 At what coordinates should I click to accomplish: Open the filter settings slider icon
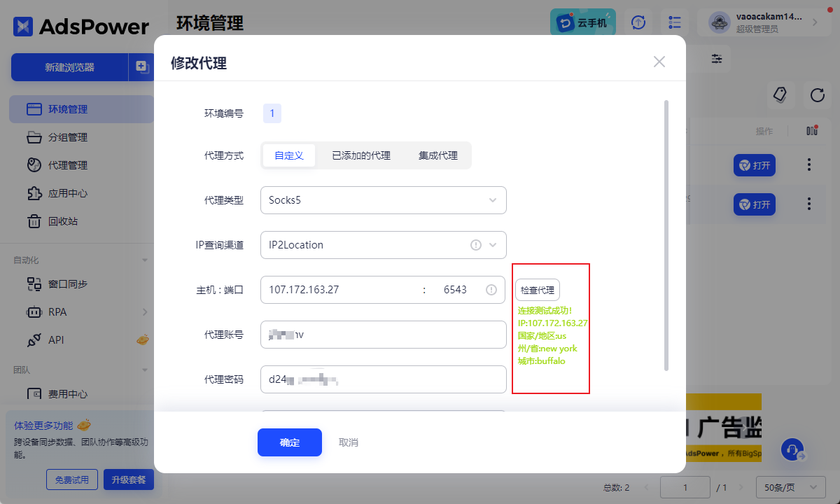(x=716, y=59)
